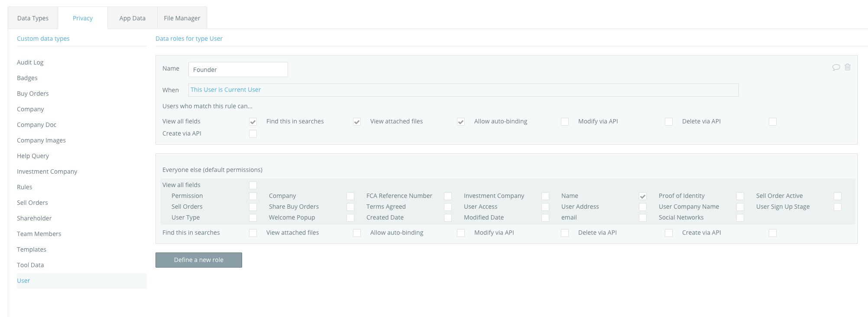The height and width of the screenshot is (317, 868).
Task: Enable Create via API for Founder role
Action: click(253, 134)
